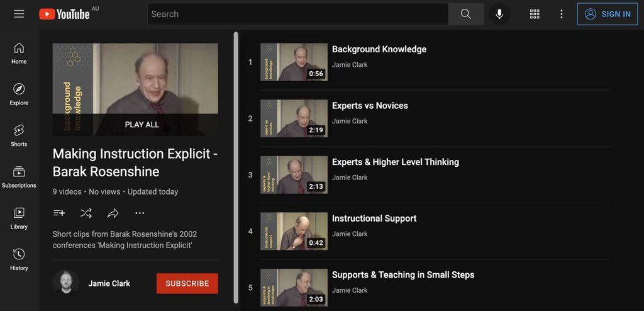
Task: Click Jamie Clark under Background Knowledge
Action: click(x=350, y=65)
